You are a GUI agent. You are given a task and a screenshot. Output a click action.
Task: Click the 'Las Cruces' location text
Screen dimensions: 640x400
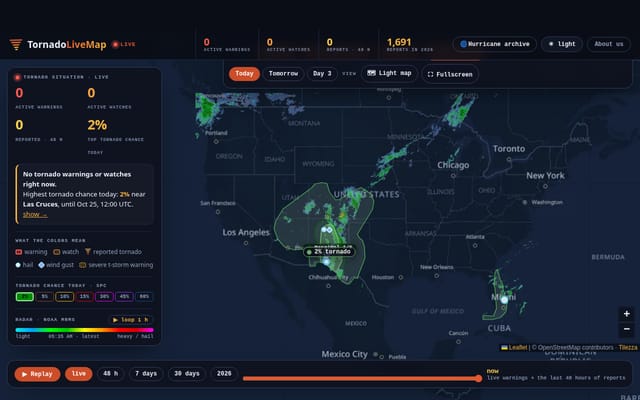40,204
